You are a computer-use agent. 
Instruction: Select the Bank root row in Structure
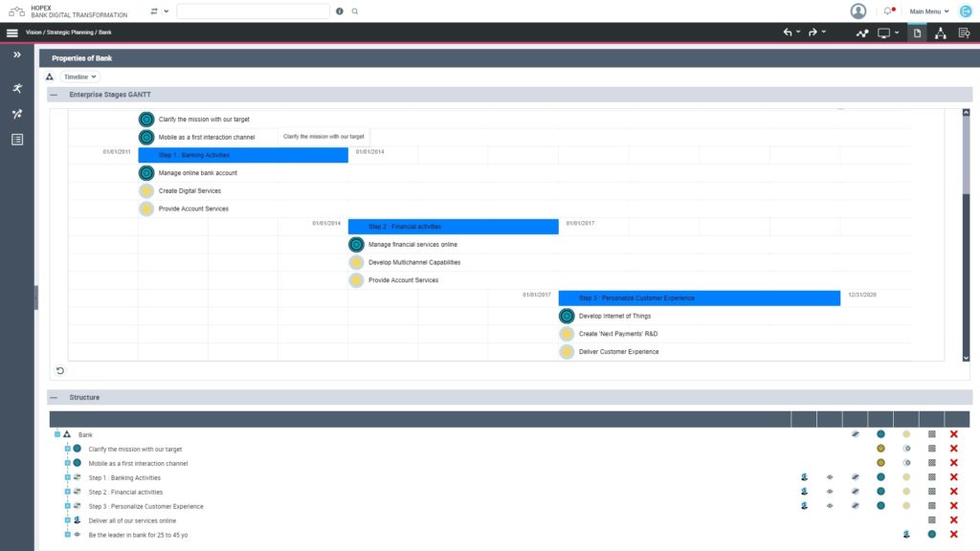point(86,433)
